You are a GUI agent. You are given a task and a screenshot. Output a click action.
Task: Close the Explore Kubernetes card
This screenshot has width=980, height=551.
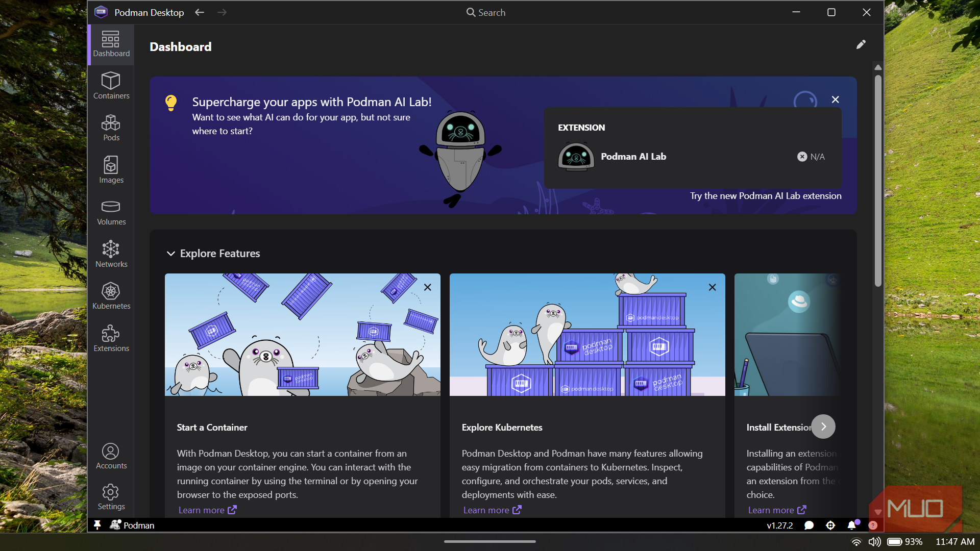pyautogui.click(x=713, y=287)
